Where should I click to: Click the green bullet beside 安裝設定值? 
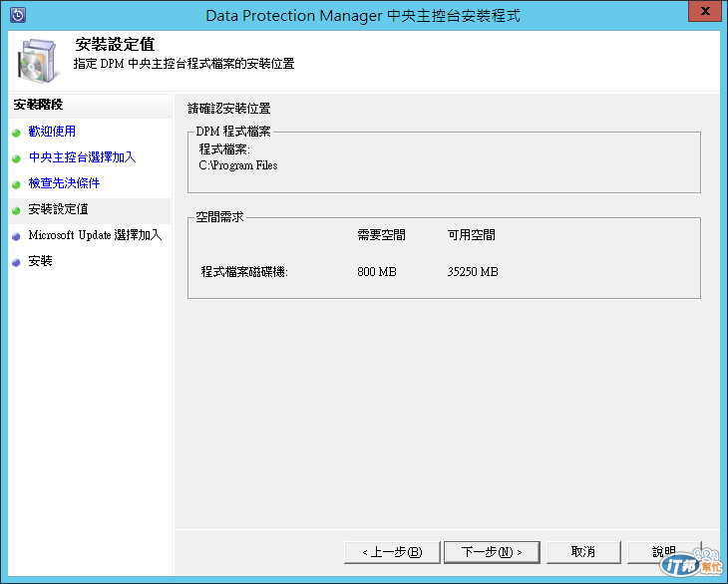(16, 210)
